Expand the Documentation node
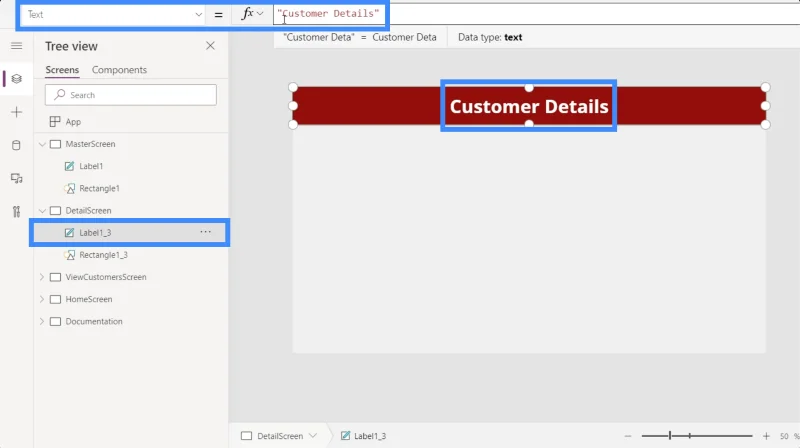The image size is (800, 448). tap(42, 321)
